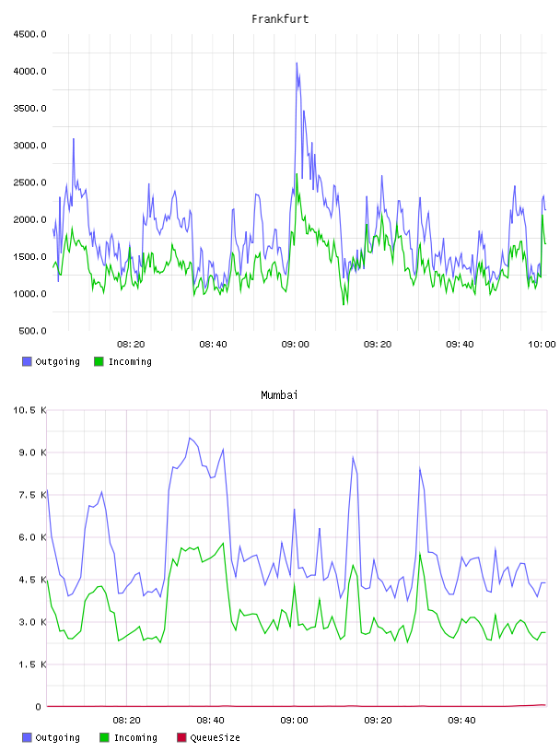Click the 500.0 label on Frankfurt axis

32,331
